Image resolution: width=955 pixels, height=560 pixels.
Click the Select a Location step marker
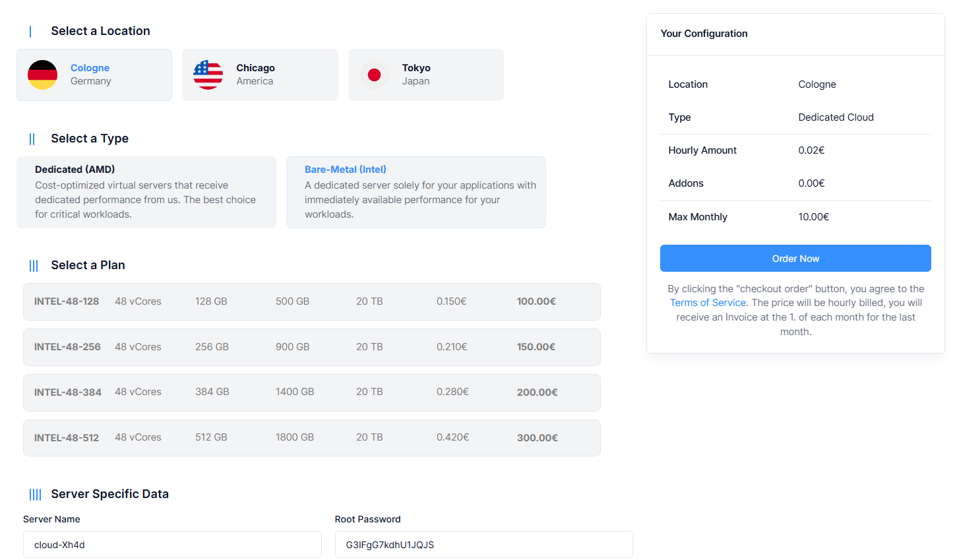(x=30, y=32)
